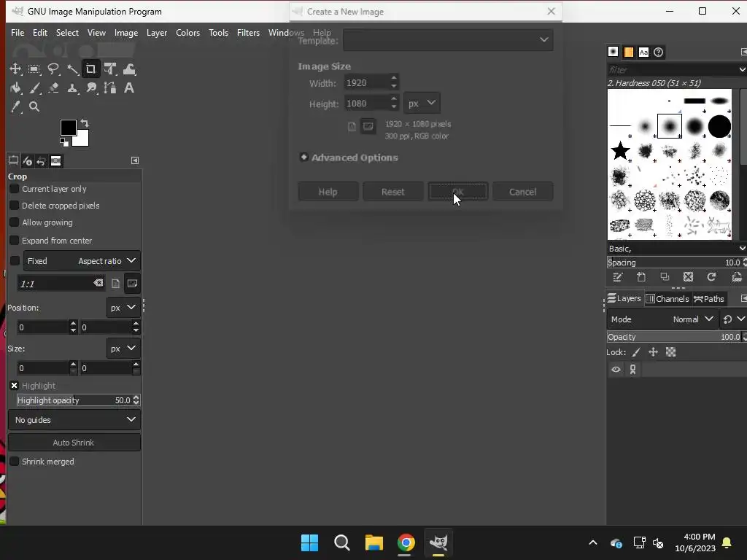This screenshot has width=747, height=560.
Task: Open the Filters menu
Action: (x=248, y=33)
